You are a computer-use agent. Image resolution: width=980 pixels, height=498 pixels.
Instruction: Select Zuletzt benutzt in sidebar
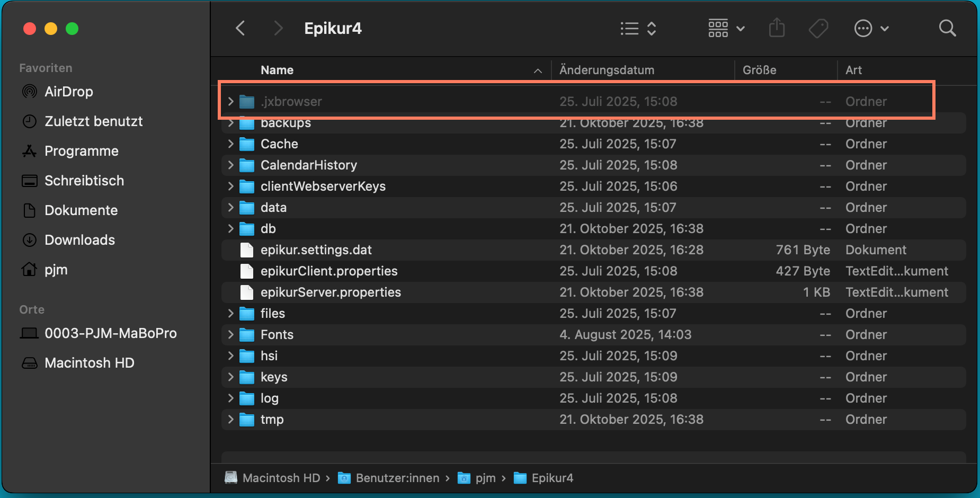point(82,121)
